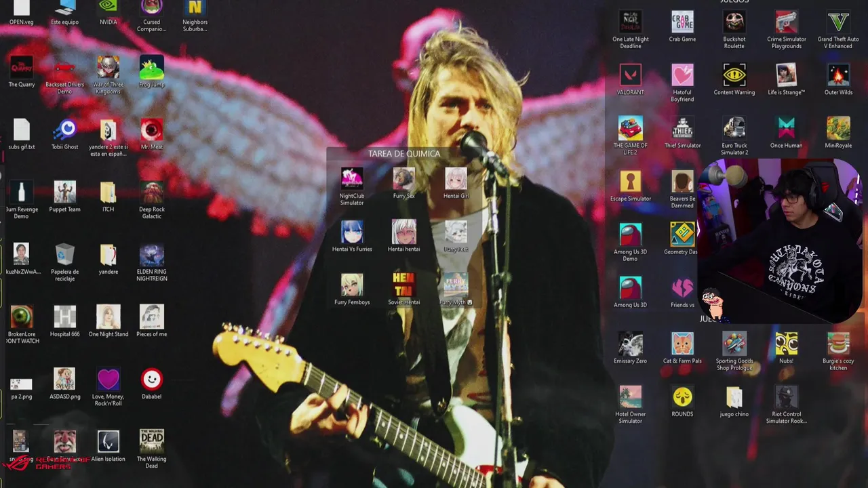This screenshot has width=868, height=488.
Task: Open Mr. Meat game icon
Action: [x=151, y=131]
